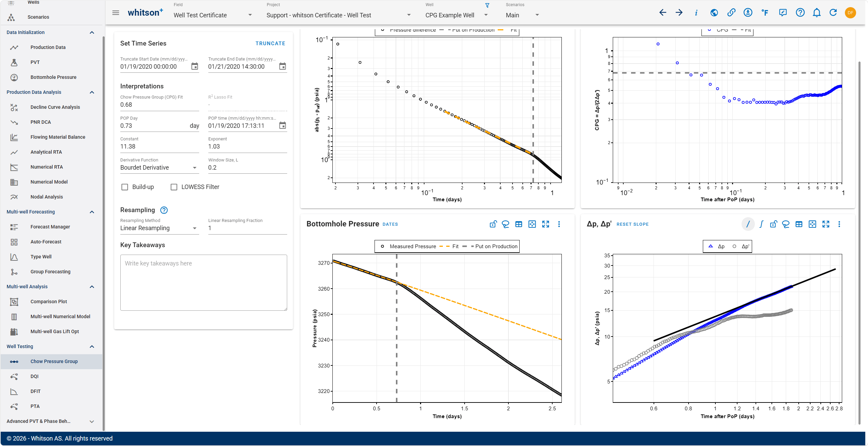Enable the Build-up checkbox
The height and width of the screenshot is (446, 868).
click(125, 187)
